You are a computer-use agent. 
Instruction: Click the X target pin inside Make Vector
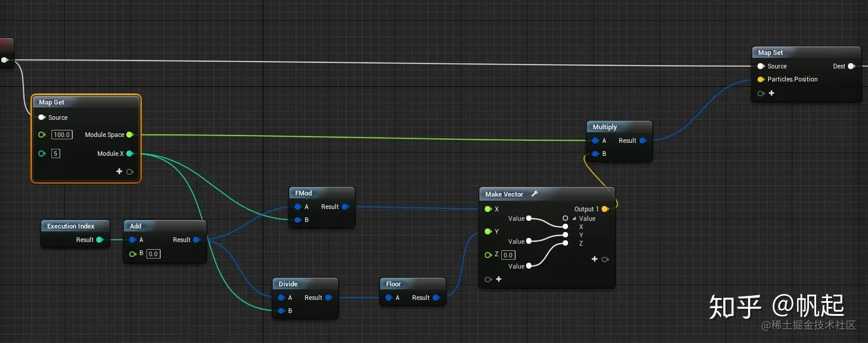tap(566, 227)
